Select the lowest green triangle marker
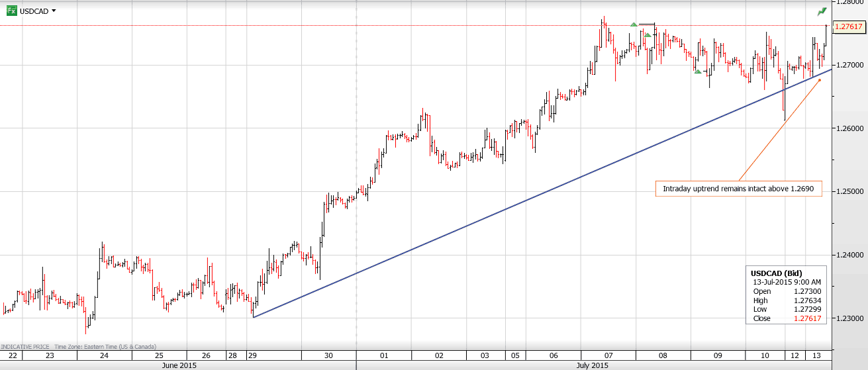Screen dimensions: 868x370 [697, 71]
